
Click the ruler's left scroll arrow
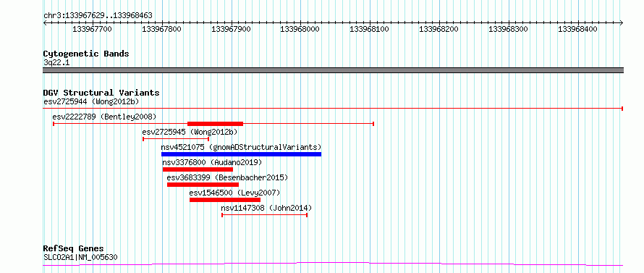pos(45,22)
